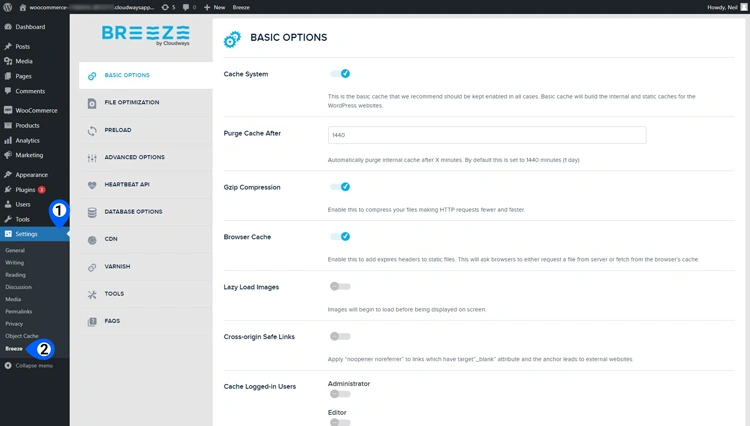The width and height of the screenshot is (750, 426).
Task: Enable Lazy Load Images toggle
Action: point(340,286)
